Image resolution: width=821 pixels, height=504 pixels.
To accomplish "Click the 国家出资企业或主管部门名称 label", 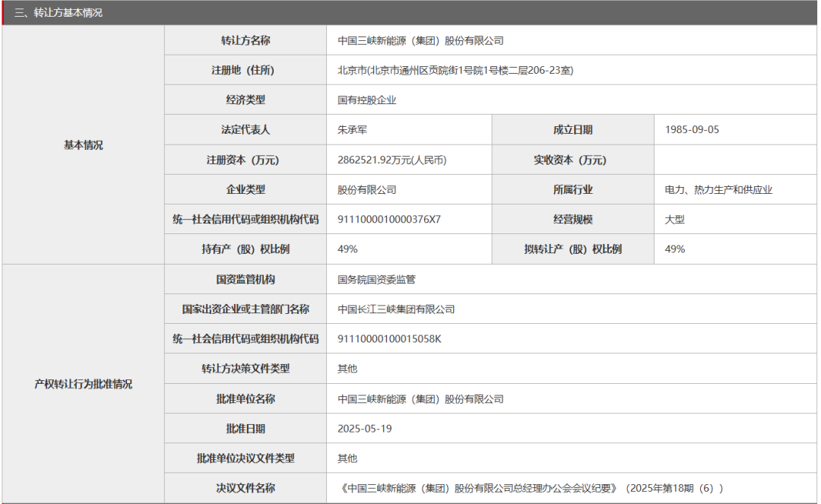I will coord(246,309).
